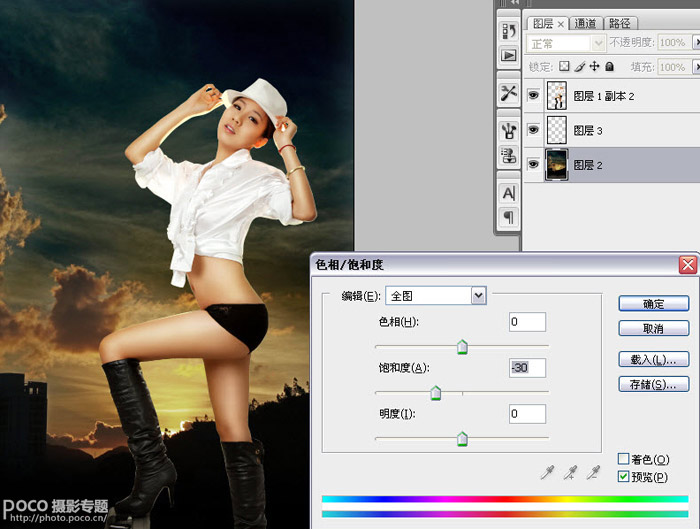The height and width of the screenshot is (529, 700).
Task: Click the 不透明度 100% field
Action: 674,42
